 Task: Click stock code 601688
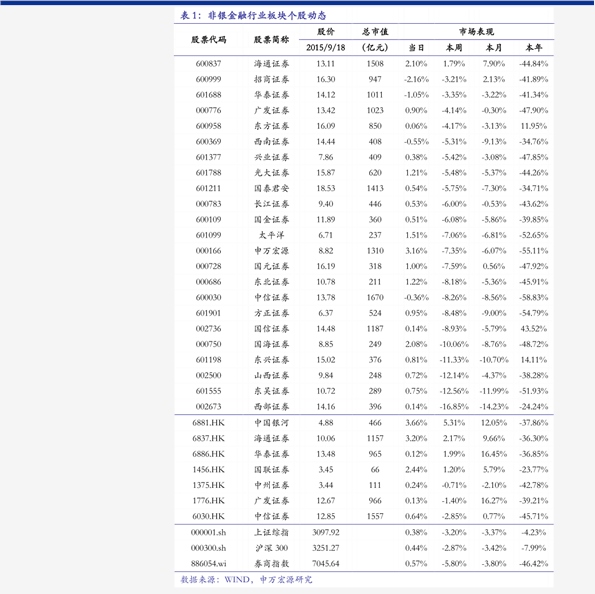[x=208, y=95]
